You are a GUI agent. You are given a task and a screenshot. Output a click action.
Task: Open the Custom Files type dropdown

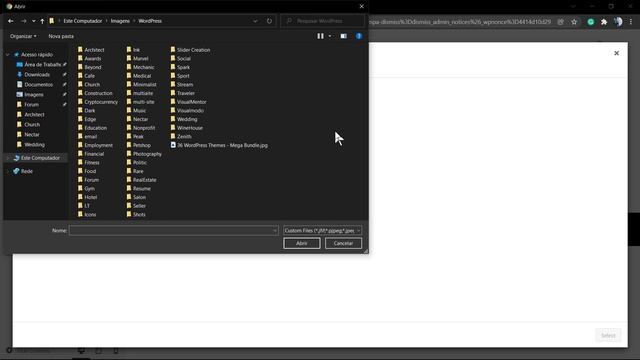point(322,231)
